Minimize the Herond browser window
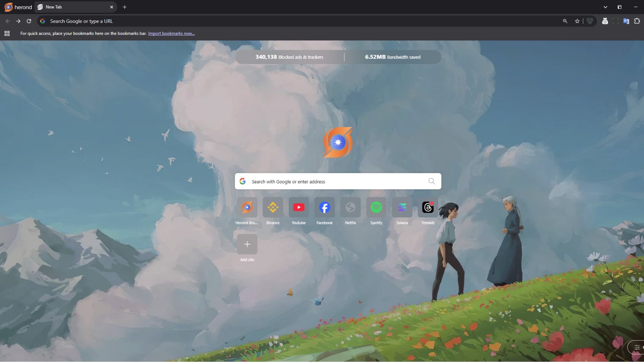This screenshot has height=362, width=644. click(x=636, y=7)
